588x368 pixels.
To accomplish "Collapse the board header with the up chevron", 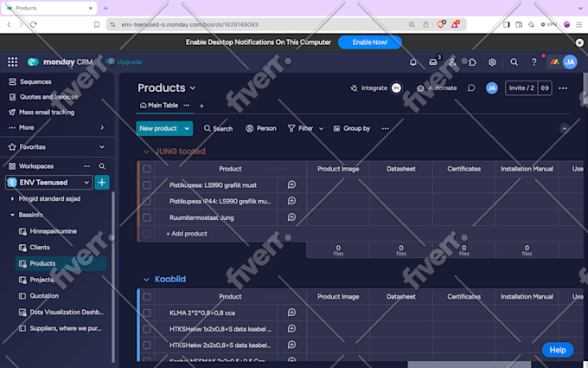I will 564,129.
